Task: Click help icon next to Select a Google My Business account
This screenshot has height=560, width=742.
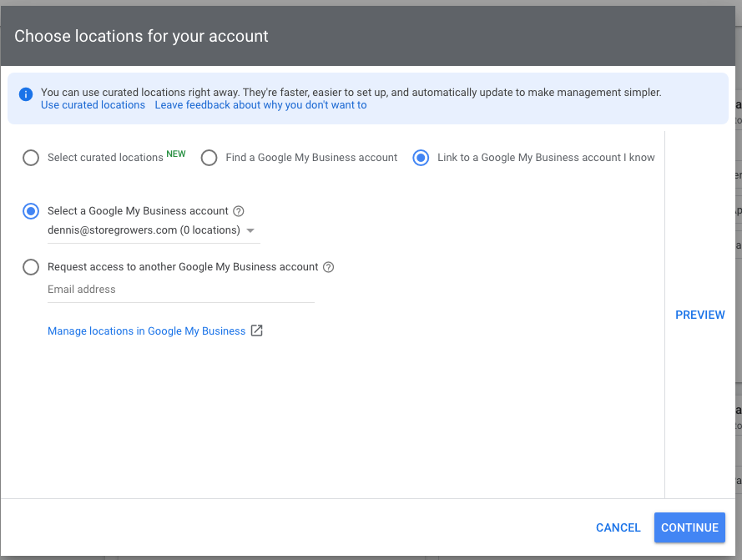Action: [239, 211]
